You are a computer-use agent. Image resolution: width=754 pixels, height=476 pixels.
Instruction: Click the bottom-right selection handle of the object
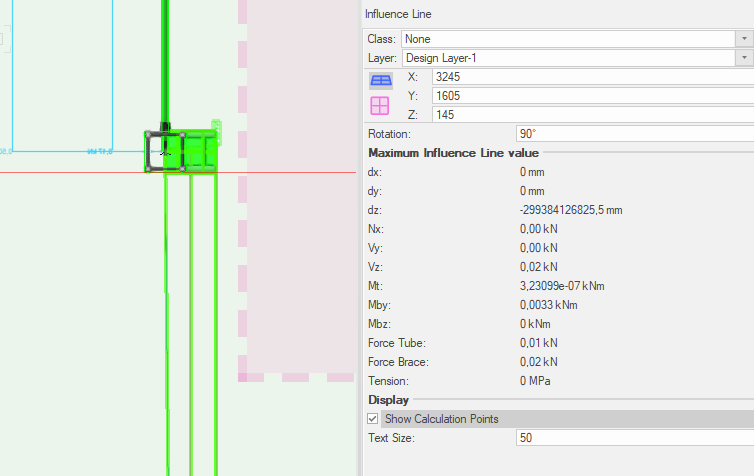coord(183,168)
